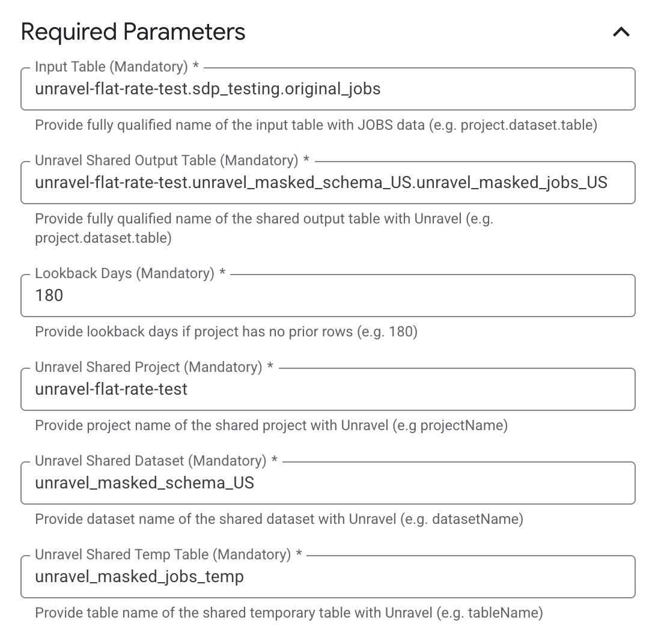Click the Lookback Days input field
This screenshot has height=644, width=667.
pyautogui.click(x=327, y=296)
